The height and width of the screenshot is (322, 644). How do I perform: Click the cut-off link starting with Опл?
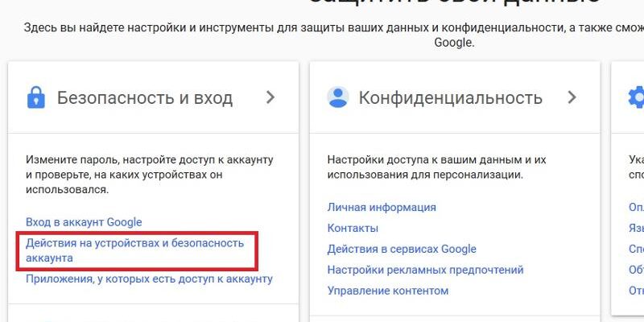pyautogui.click(x=636, y=207)
